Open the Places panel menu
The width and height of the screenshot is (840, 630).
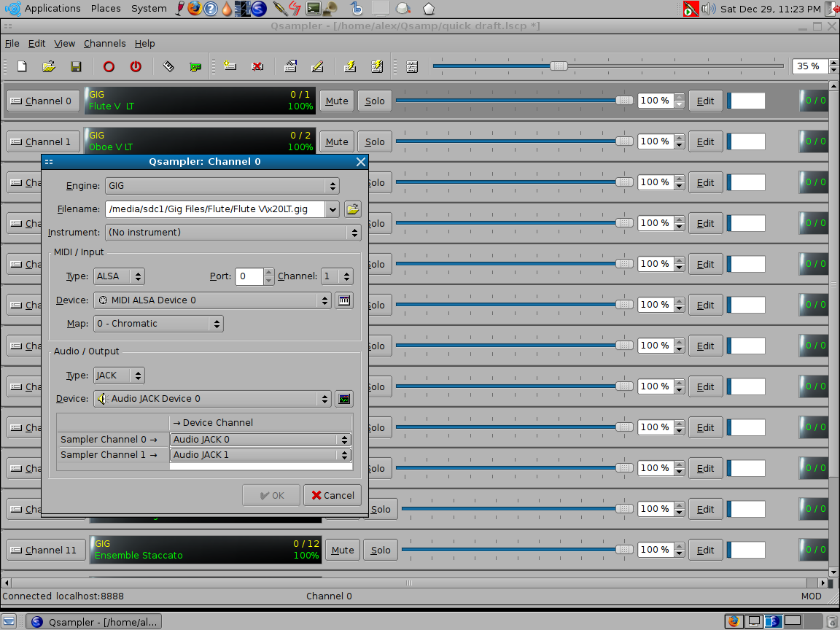106,9
